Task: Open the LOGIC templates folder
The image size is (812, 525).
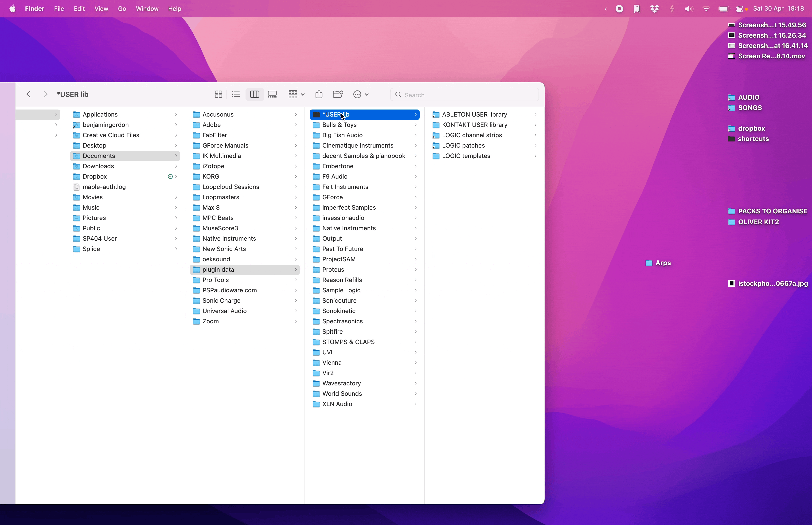Action: point(466,156)
